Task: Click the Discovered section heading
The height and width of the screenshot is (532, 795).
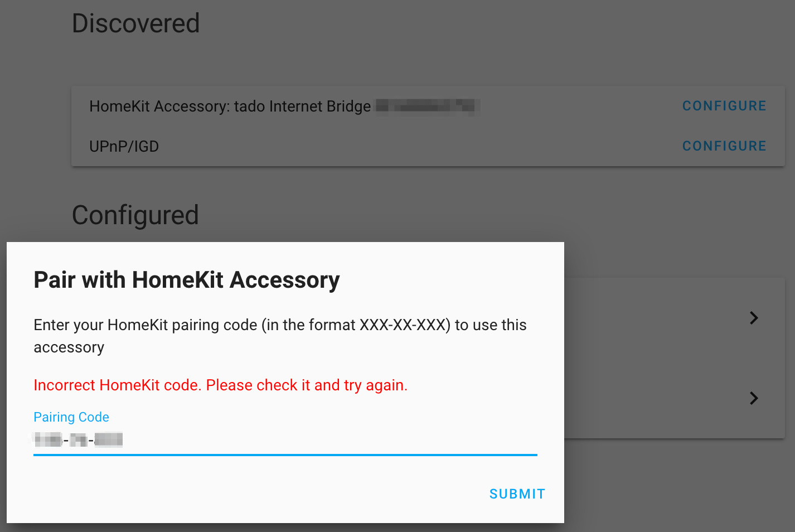Action: [135, 23]
